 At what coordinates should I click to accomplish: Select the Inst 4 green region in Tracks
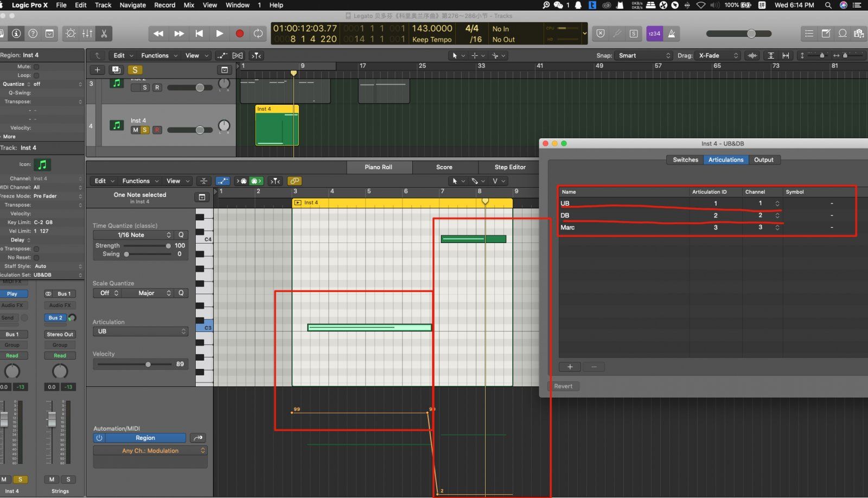click(x=277, y=125)
